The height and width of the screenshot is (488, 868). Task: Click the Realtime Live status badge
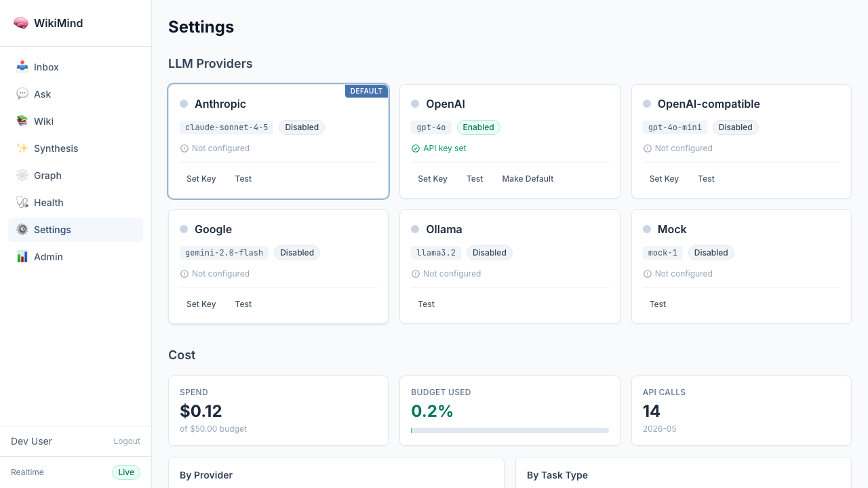(x=126, y=472)
